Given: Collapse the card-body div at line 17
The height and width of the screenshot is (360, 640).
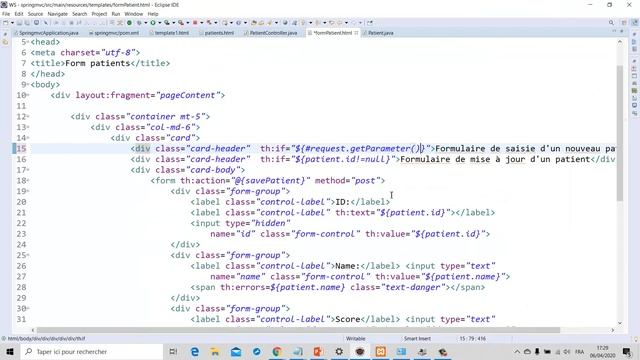Looking at the screenshot, I should pyautogui.click(x=28, y=170).
